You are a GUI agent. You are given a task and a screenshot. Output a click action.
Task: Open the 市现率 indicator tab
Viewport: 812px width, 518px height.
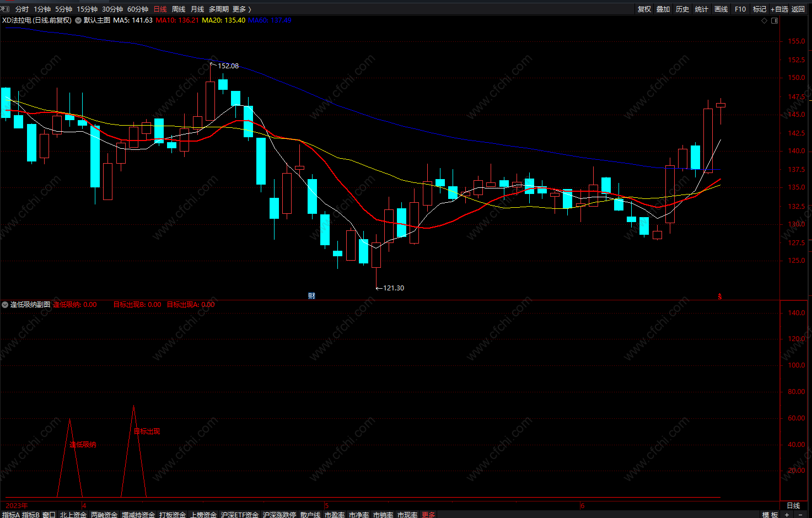(x=407, y=515)
